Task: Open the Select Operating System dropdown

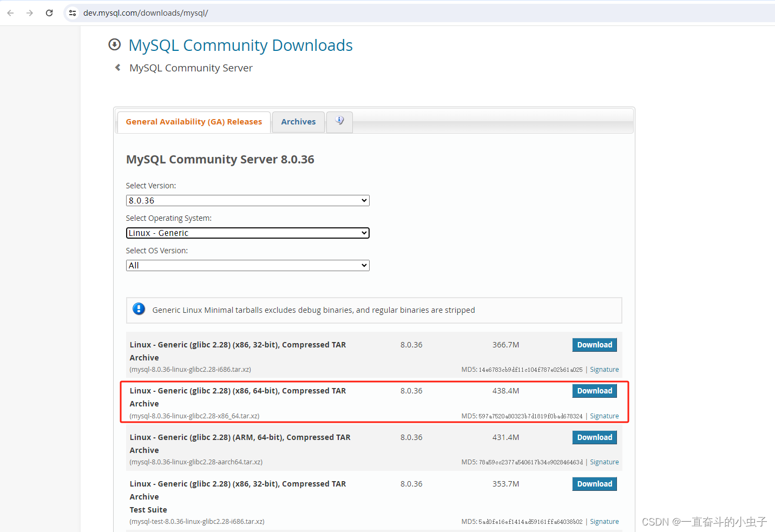Action: pyautogui.click(x=248, y=233)
